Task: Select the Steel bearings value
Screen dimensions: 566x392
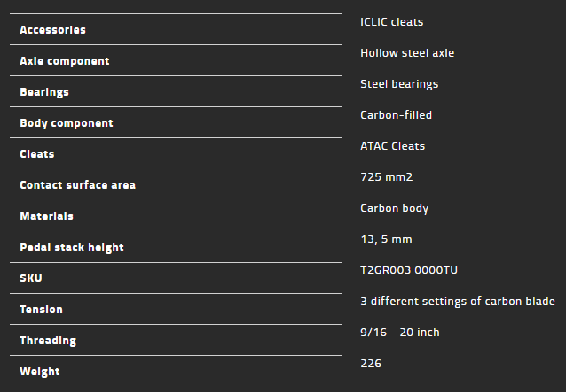Action: coord(399,83)
